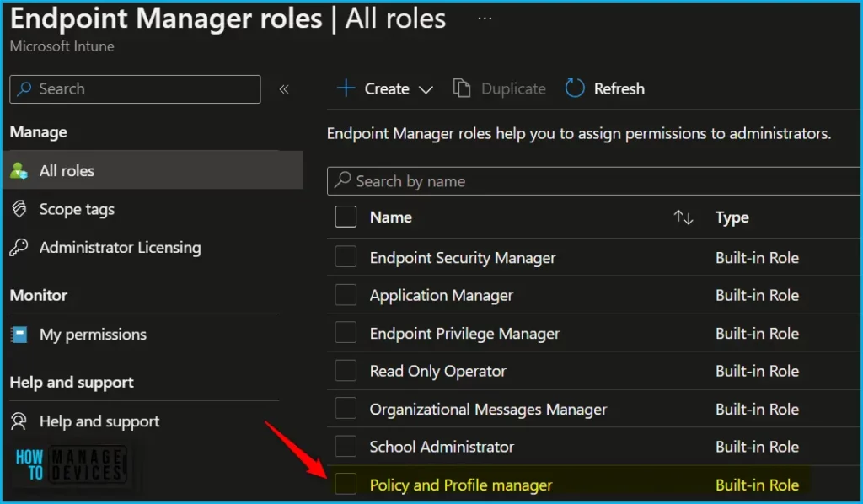Check the School Administrator checkbox

[346, 446]
